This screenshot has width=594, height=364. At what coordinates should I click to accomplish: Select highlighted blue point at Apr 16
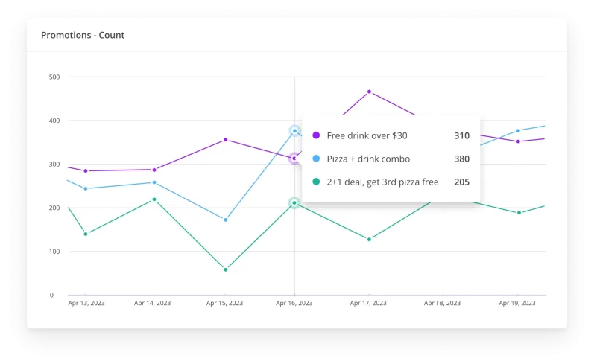(294, 131)
